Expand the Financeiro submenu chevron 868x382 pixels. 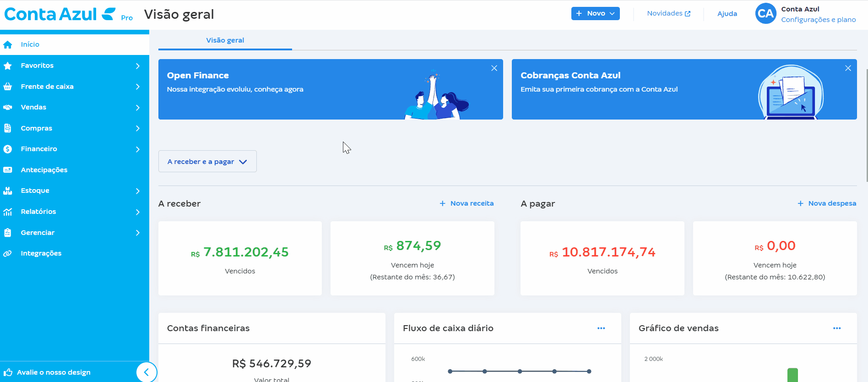137,149
